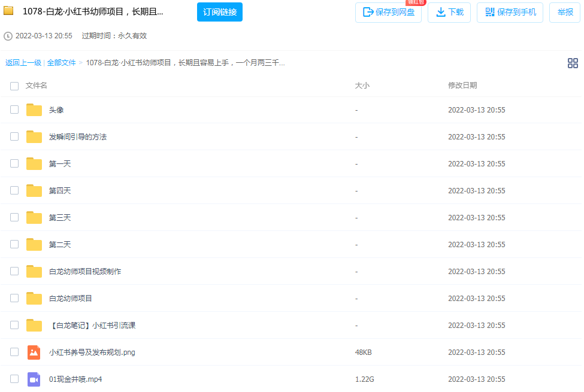The width and height of the screenshot is (584, 392).
Task: Select the 第四天 row checkbox
Action: pos(14,190)
